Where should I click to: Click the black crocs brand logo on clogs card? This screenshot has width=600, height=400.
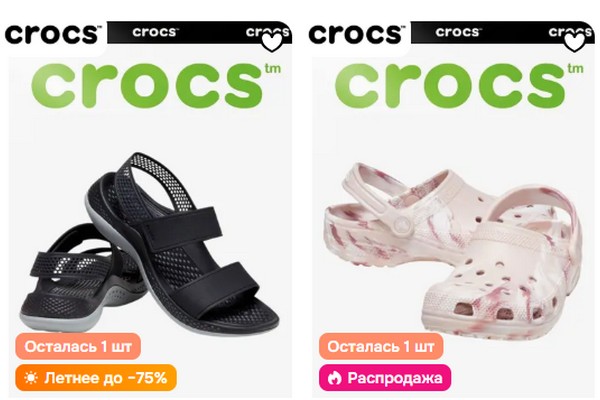tap(356, 34)
